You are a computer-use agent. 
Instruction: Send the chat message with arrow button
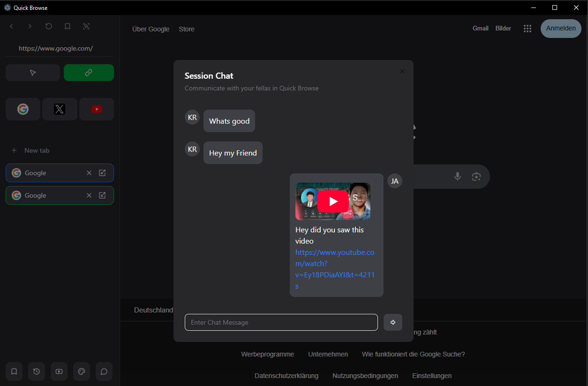coord(393,322)
